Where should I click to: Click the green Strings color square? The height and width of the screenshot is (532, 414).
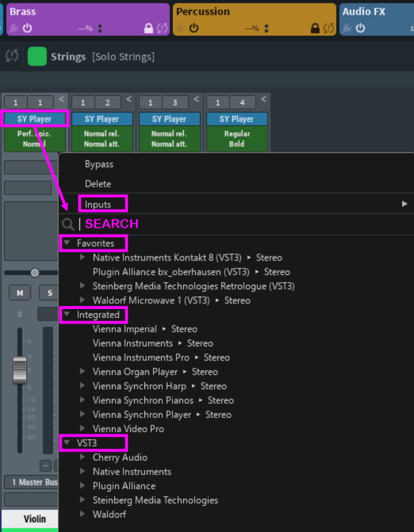click(x=37, y=57)
